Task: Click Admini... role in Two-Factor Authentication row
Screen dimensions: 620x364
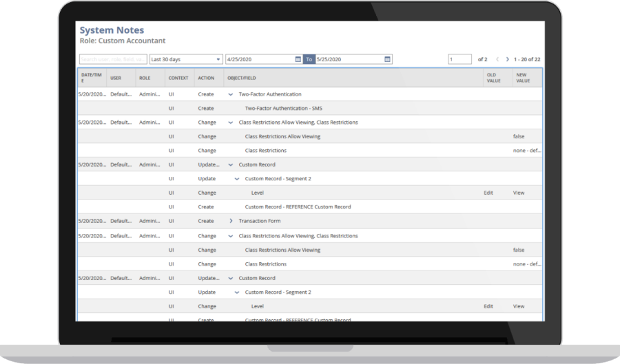Action: [x=149, y=94]
